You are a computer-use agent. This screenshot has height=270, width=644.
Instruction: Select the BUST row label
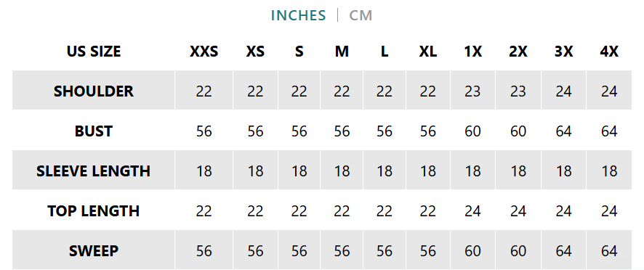tap(94, 131)
